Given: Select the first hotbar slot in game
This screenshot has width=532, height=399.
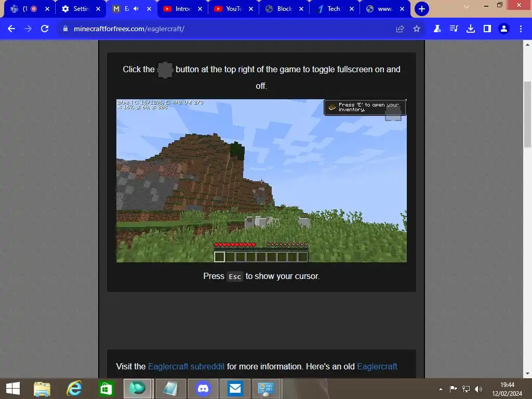Looking at the screenshot, I should tap(220, 257).
